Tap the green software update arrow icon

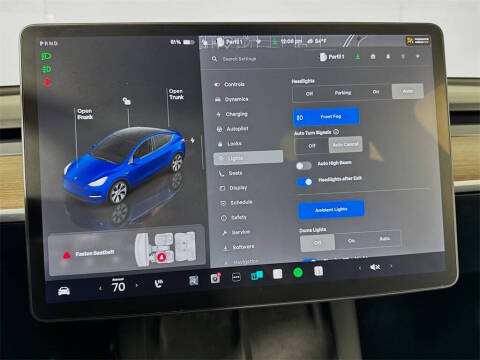coord(358,57)
